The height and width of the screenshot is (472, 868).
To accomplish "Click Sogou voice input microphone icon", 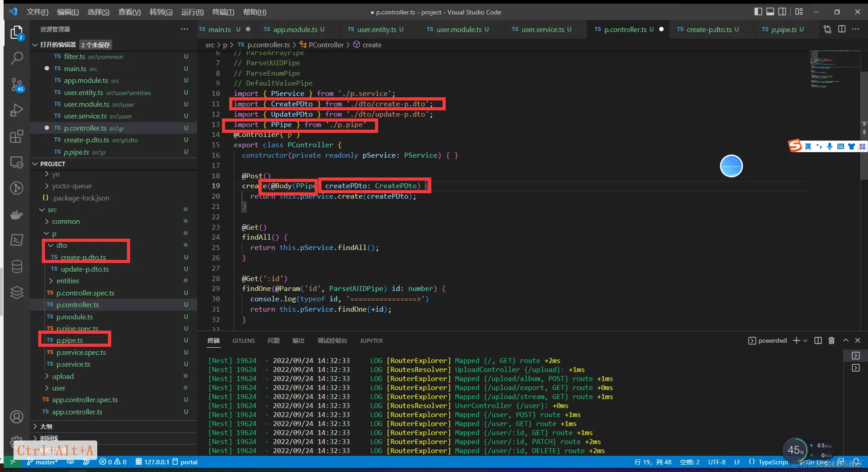I will pos(829,146).
